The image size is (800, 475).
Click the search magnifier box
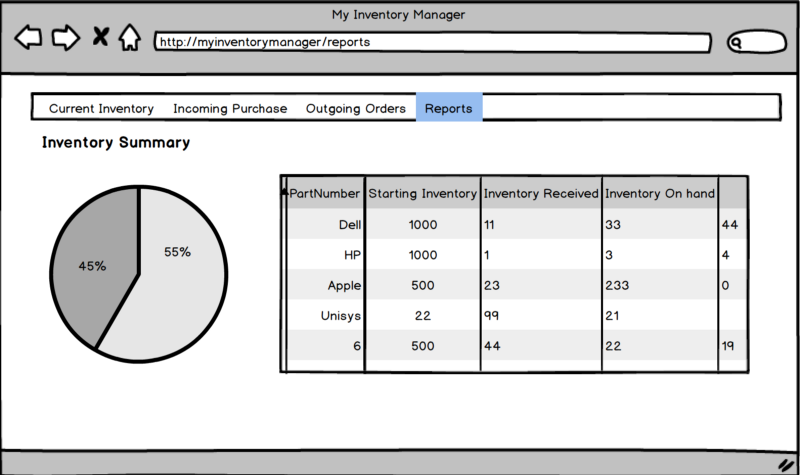pos(756,42)
